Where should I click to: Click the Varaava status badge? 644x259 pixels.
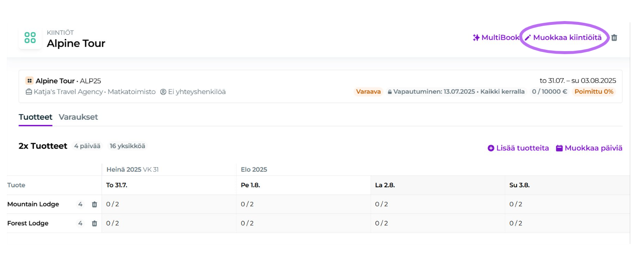click(x=368, y=92)
